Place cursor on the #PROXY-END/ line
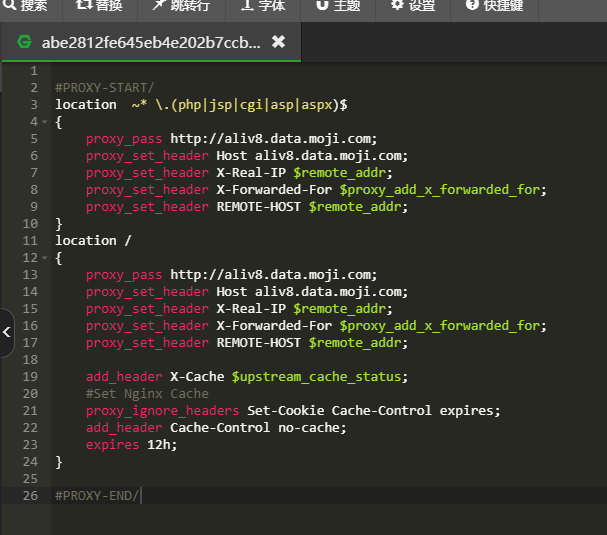Image resolution: width=607 pixels, height=535 pixels. click(99, 495)
